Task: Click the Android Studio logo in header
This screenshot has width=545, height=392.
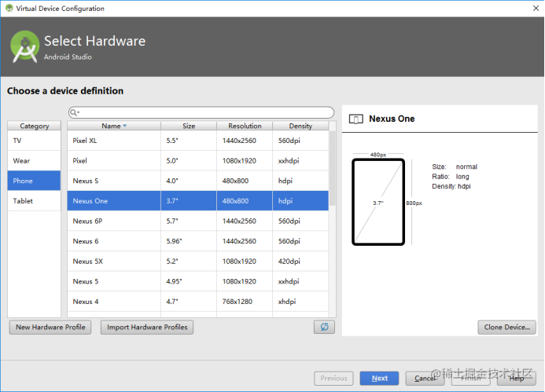Action: 24,47
